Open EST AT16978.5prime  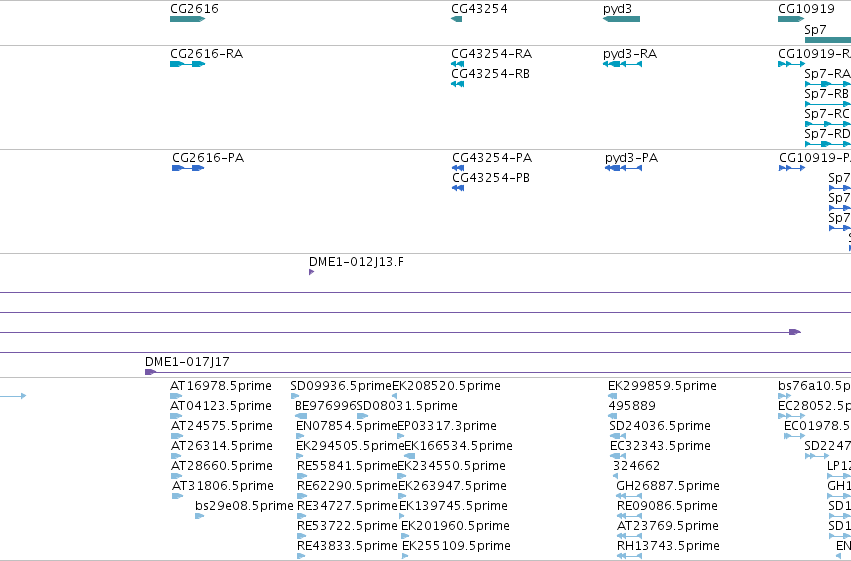[x=220, y=386]
